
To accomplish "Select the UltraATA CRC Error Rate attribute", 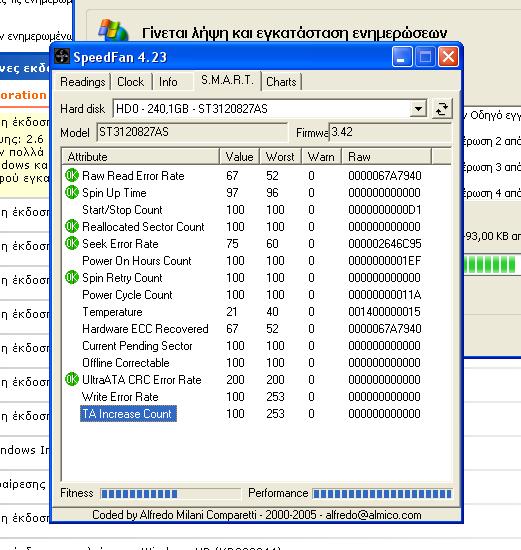I will [x=142, y=380].
